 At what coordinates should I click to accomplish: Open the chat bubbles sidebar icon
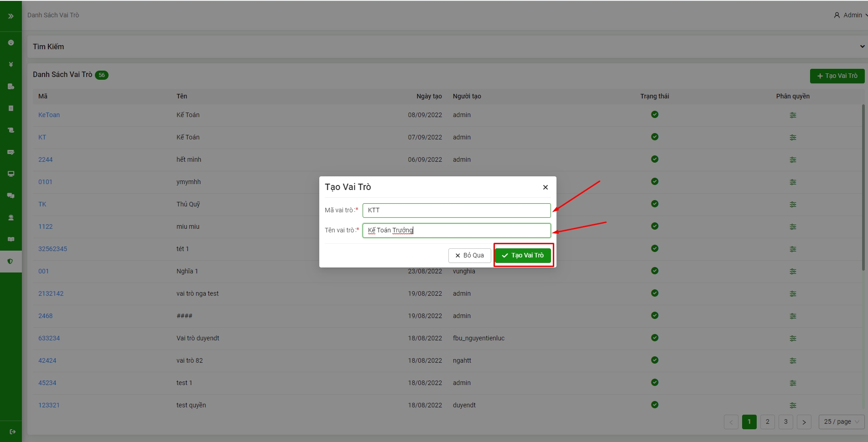(x=11, y=195)
